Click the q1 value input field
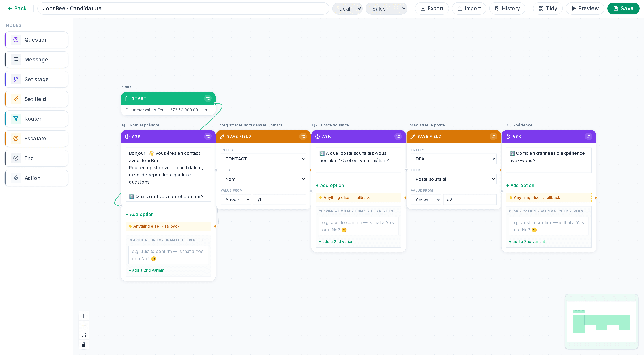The image size is (644, 355). pyautogui.click(x=280, y=200)
